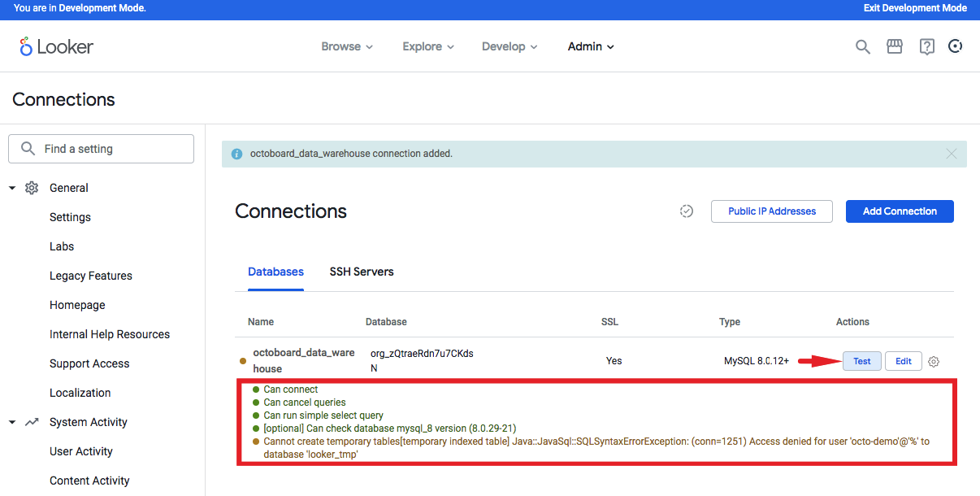Screen dimensions: 980x496
Task: Open gear options for octoboard_data_warehouse
Action: [x=934, y=361]
